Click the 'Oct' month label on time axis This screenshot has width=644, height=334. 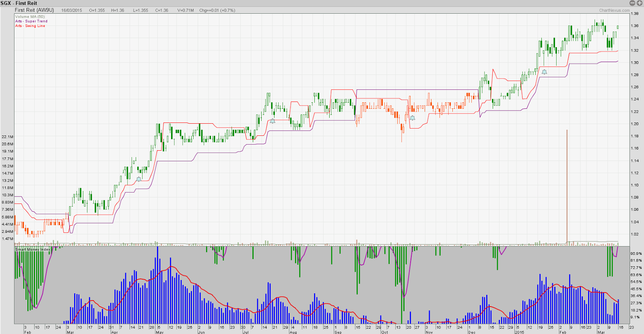point(384,332)
